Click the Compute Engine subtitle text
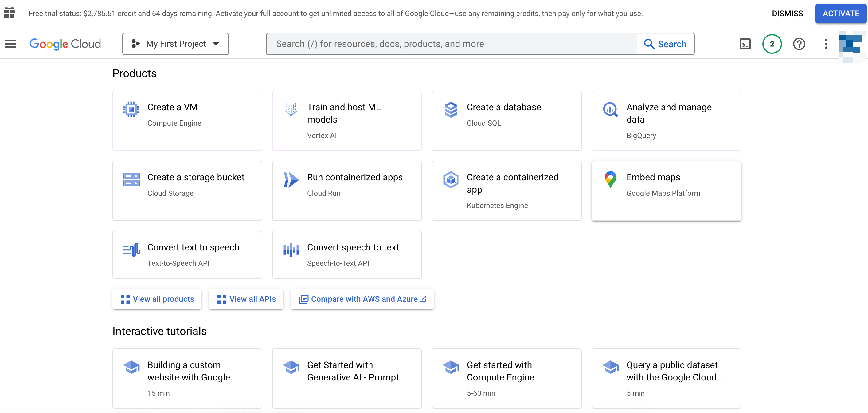Image resolution: width=868 pixels, height=413 pixels. click(174, 123)
